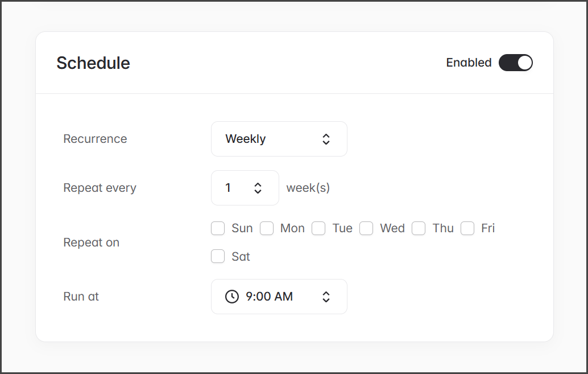The image size is (588, 374).
Task: Open the Repeat every number selector
Action: tap(245, 188)
